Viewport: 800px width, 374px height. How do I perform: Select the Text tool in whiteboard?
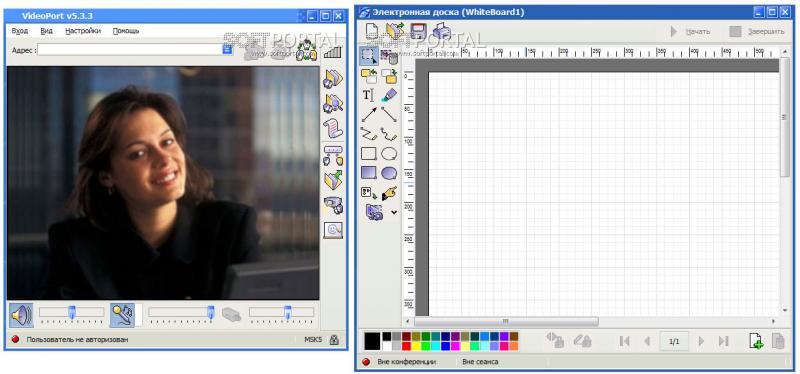368,95
